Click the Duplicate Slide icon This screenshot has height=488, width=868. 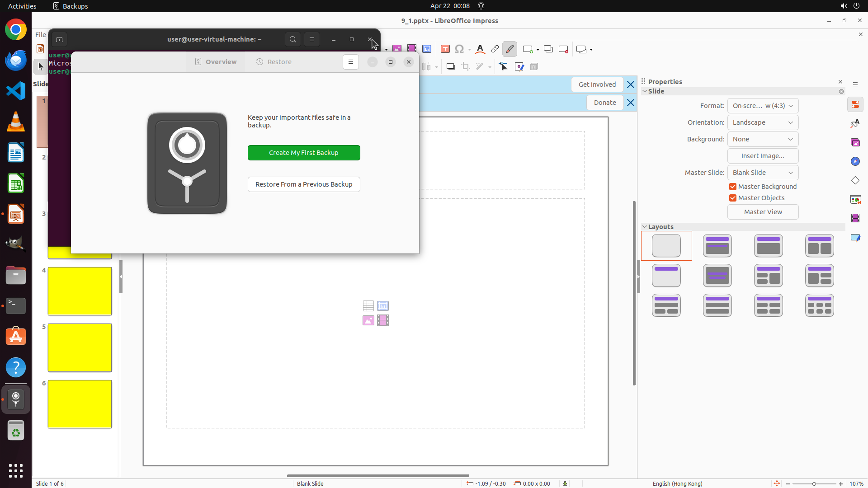click(x=548, y=49)
